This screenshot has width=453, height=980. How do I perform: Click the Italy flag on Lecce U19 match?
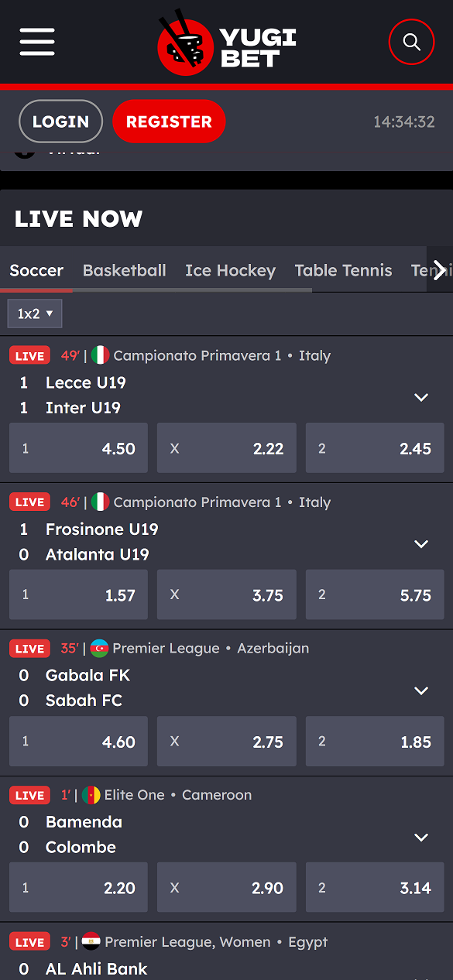pyautogui.click(x=100, y=355)
